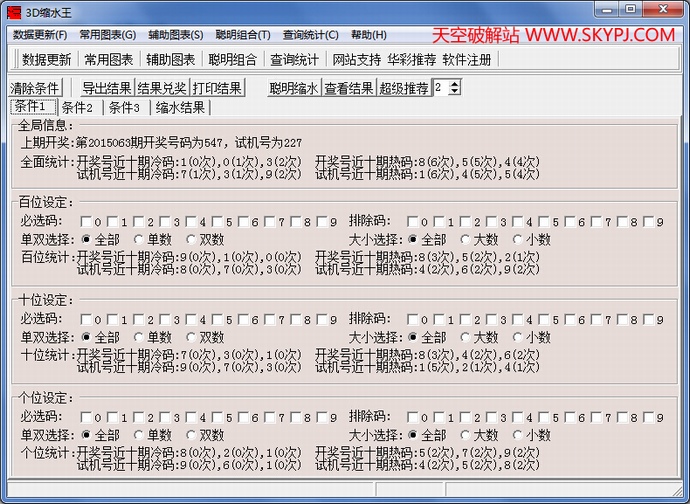Click the 软件注册 toolbar button
The height and width of the screenshot is (504, 690).
[x=467, y=59]
